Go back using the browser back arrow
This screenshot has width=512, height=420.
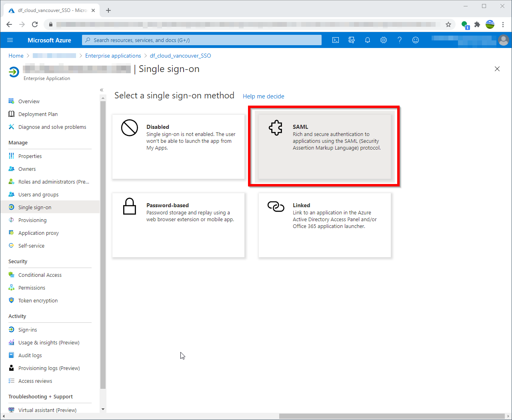click(x=9, y=24)
